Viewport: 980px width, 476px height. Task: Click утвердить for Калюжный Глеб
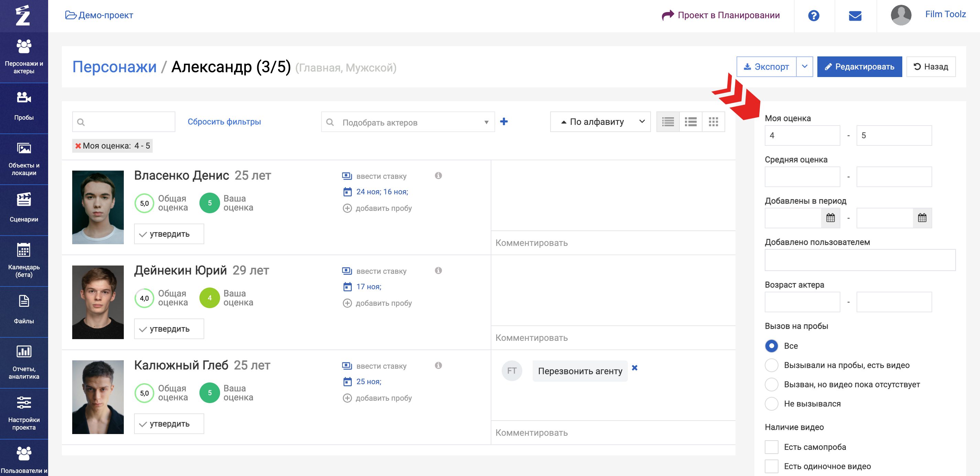point(169,423)
